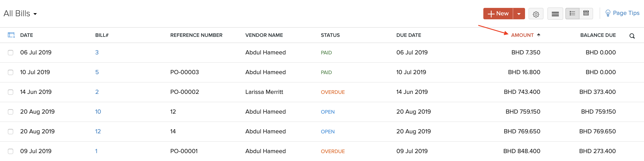Image resolution: width=644 pixels, height=161 pixels.
Task: Click the Page Tips lightbulb icon
Action: (x=608, y=13)
